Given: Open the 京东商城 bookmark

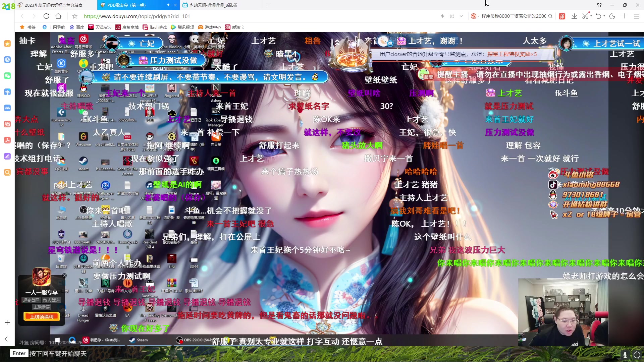Looking at the screenshot, I should [127, 27].
